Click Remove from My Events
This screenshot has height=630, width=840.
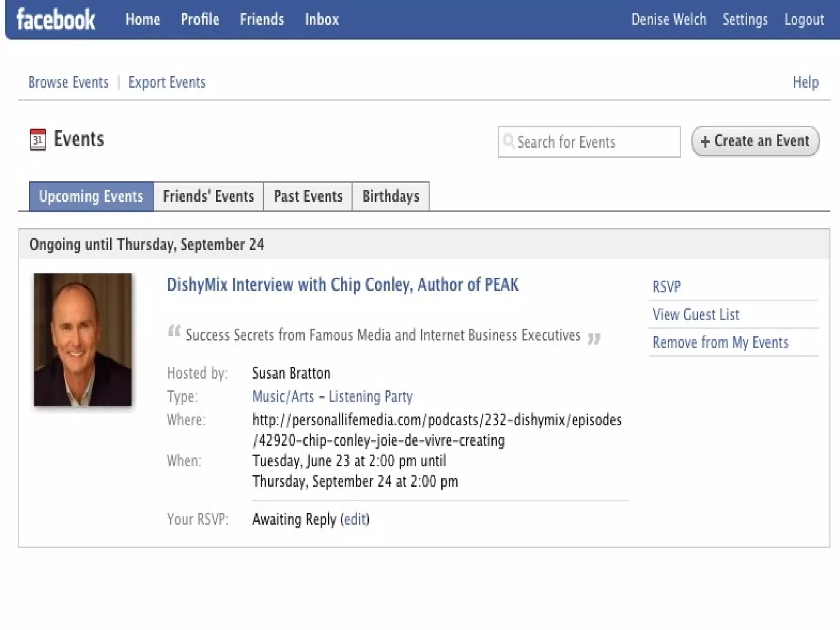[x=720, y=342]
